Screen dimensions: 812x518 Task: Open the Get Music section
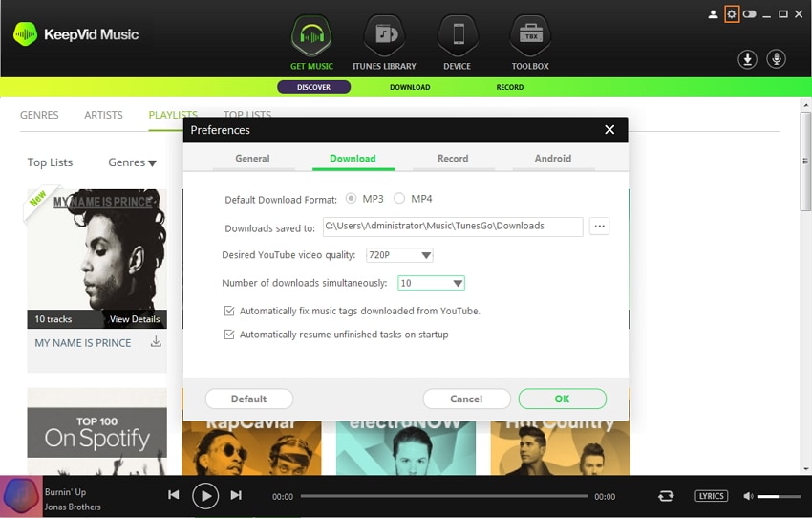coord(311,42)
